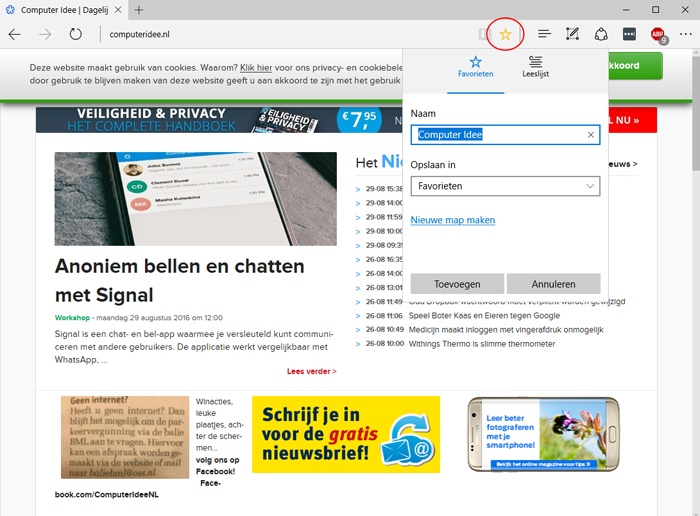
Task: Click the share icon in toolbar
Action: tap(601, 34)
